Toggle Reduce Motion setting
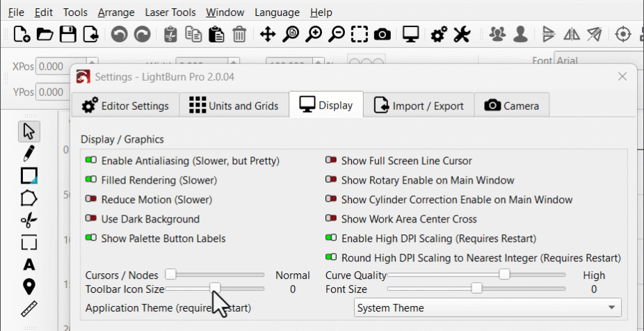 91,200
